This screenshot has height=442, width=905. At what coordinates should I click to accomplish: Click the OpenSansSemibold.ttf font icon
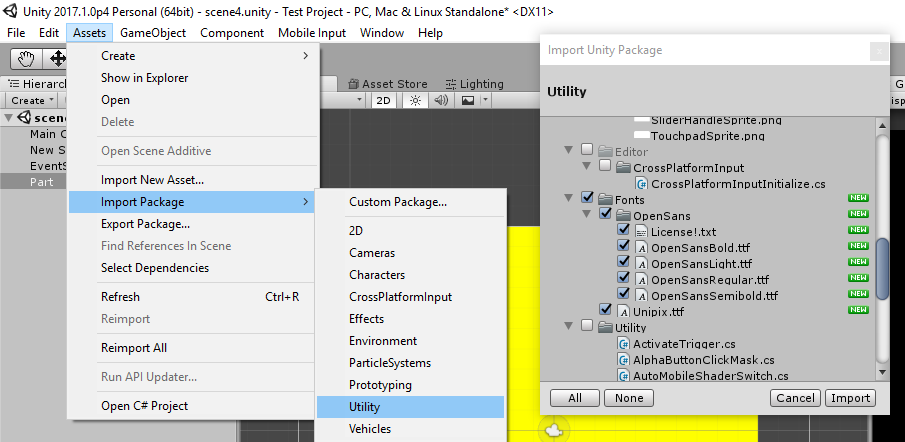[x=641, y=296]
